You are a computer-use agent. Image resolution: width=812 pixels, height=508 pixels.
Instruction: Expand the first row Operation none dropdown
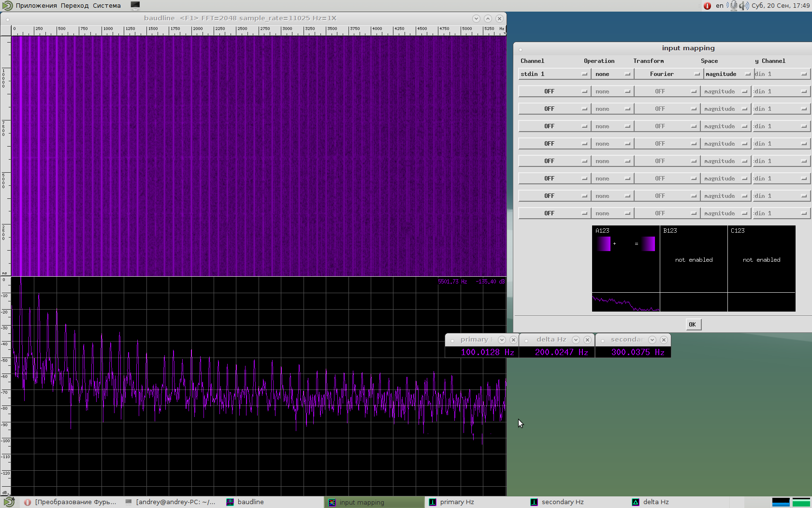click(x=612, y=74)
